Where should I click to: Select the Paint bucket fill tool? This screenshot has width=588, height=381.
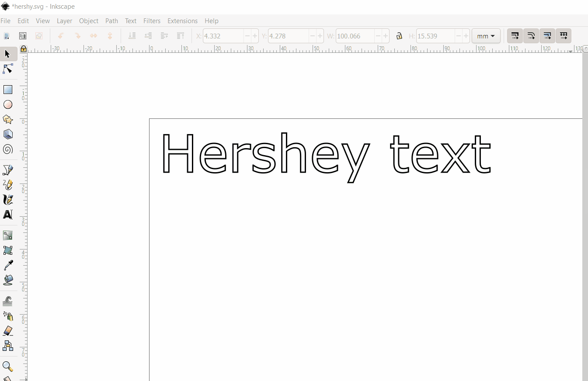(8, 280)
